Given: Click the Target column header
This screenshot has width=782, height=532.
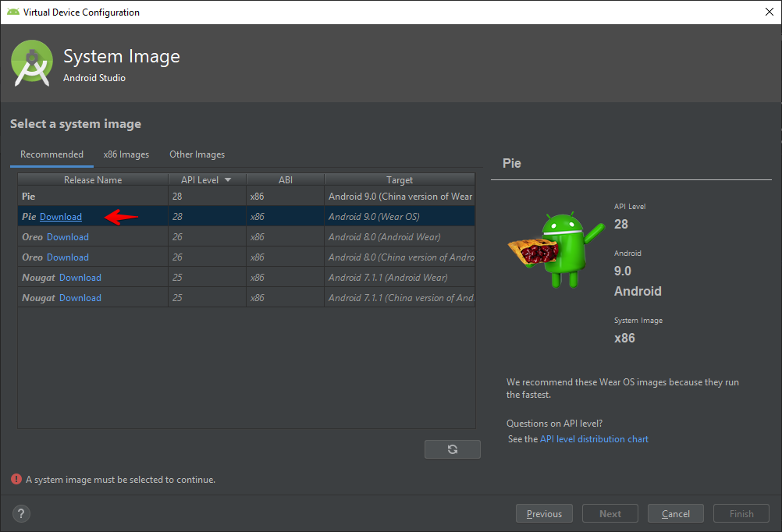Looking at the screenshot, I should coord(399,180).
